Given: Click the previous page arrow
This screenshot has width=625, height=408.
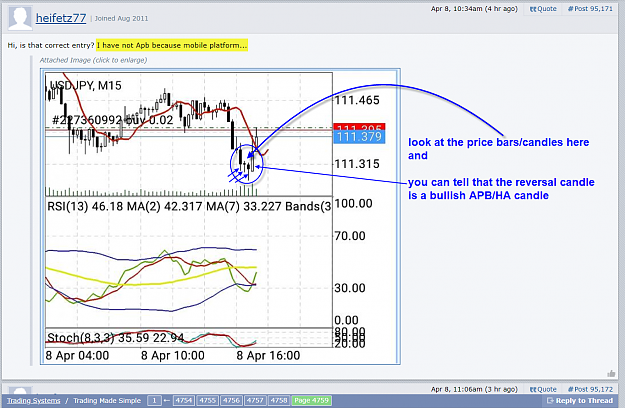Looking at the screenshot, I should [x=167, y=400].
